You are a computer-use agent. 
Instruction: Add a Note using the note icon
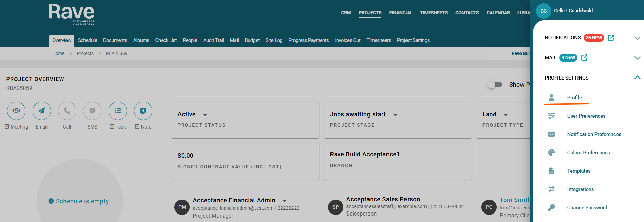pos(143,111)
